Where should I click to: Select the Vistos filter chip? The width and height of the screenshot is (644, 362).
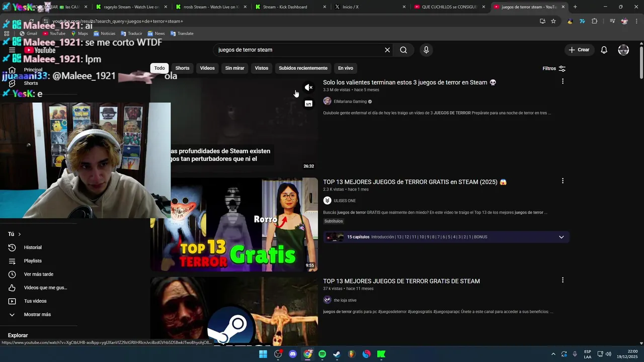pyautogui.click(x=262, y=68)
